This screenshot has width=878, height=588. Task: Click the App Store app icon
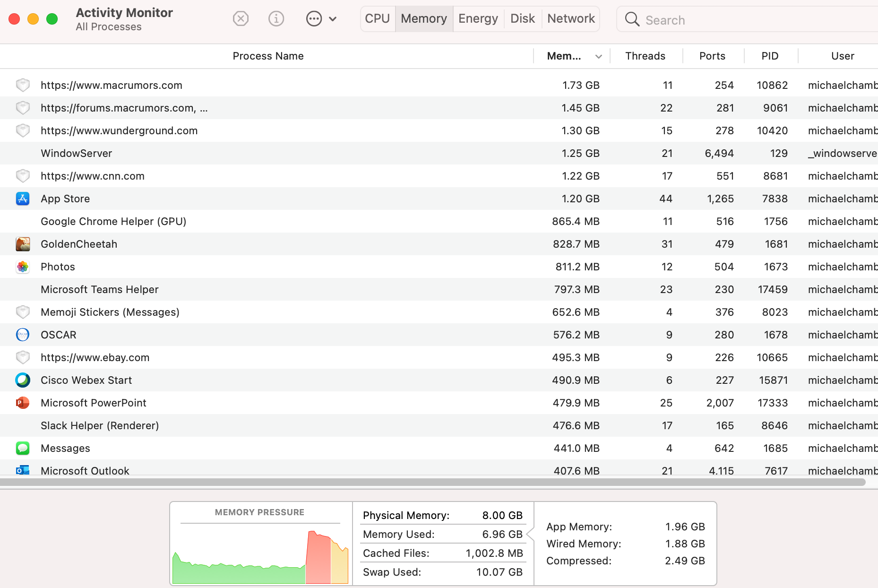click(x=23, y=199)
